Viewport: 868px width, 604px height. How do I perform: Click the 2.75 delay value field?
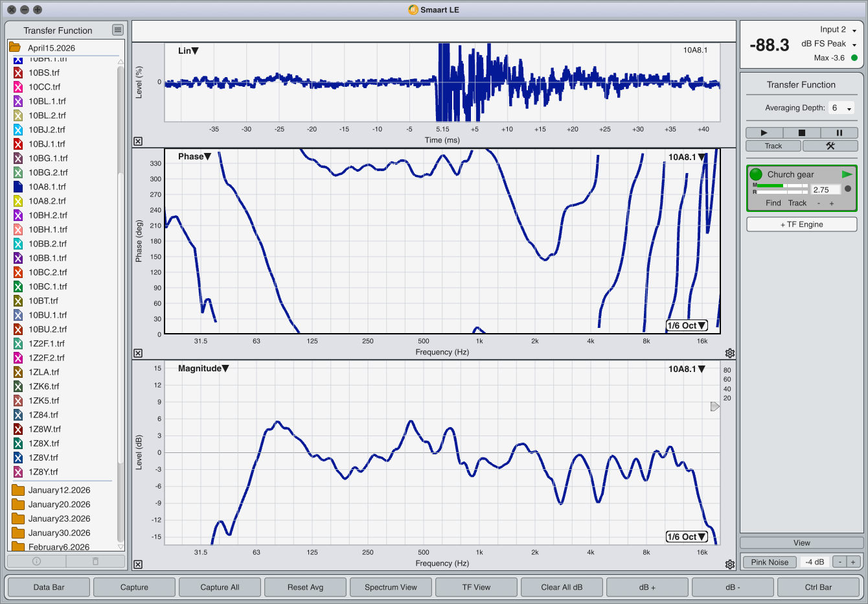pyautogui.click(x=826, y=190)
